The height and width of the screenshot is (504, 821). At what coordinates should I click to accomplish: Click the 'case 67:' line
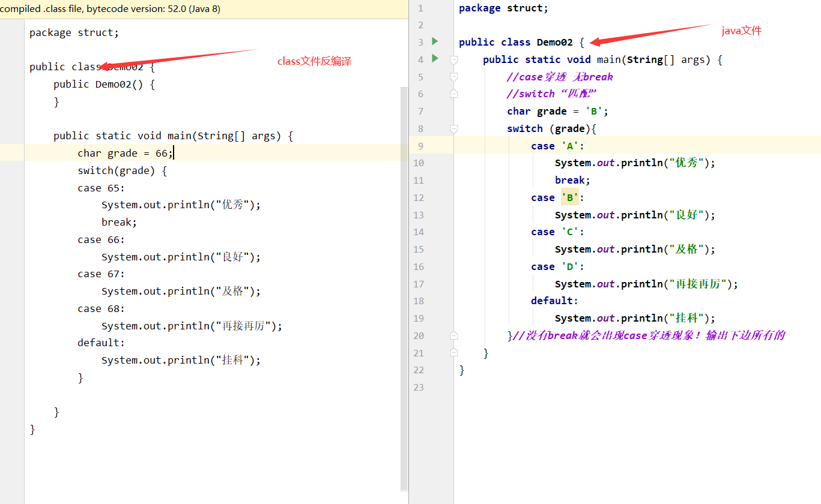101,274
